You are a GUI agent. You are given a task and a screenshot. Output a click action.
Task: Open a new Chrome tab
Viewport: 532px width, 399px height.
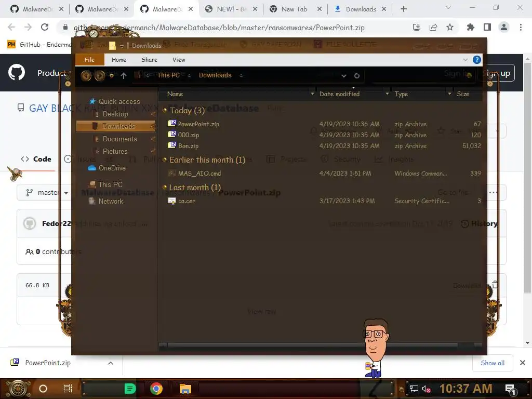click(403, 9)
